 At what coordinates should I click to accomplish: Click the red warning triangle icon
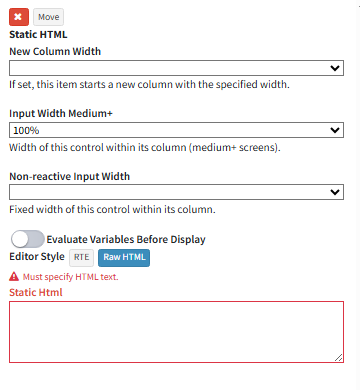14,276
